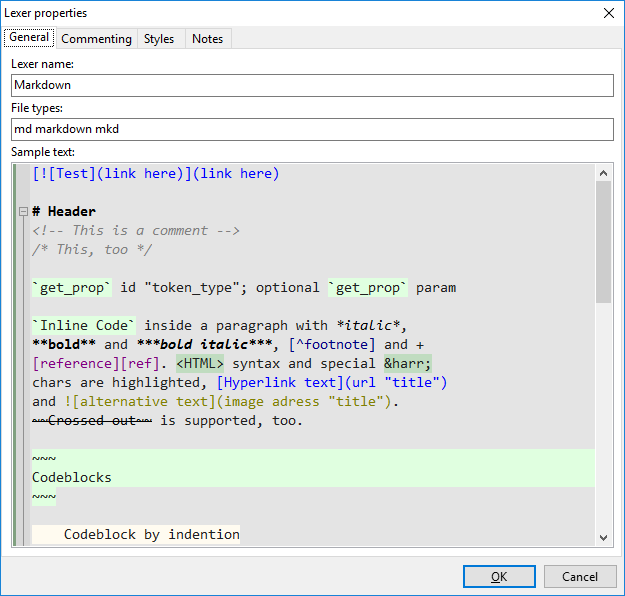Click the '<HTML>' highlighted text
625x596 pixels.
[200, 364]
